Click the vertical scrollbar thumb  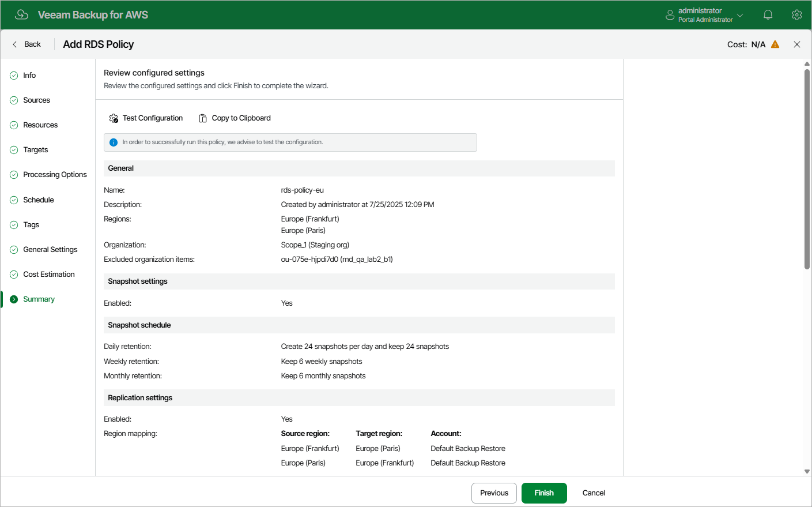(807, 168)
